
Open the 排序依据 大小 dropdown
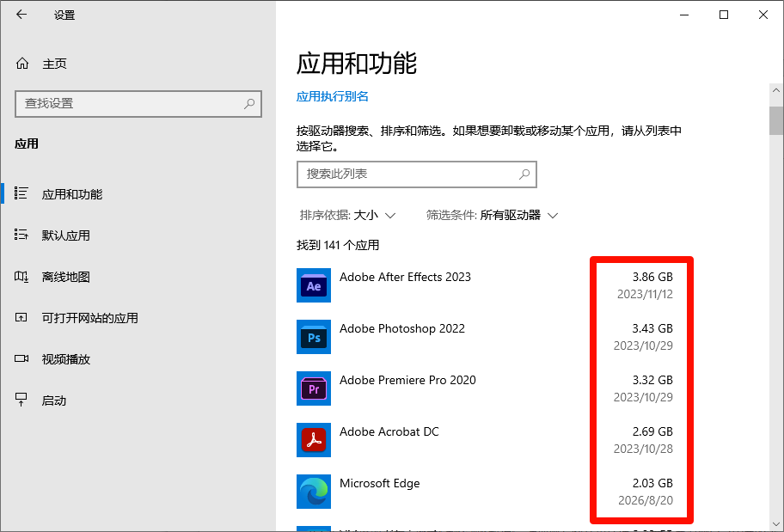click(348, 216)
